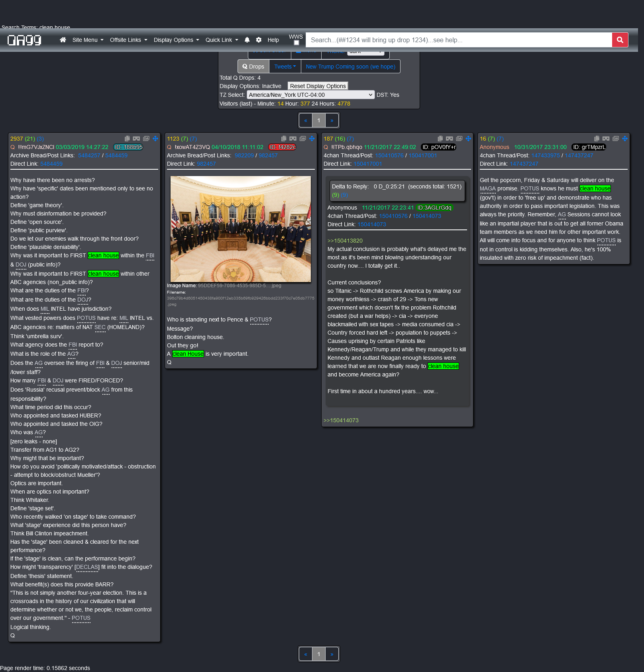Click the goggles icon on drop 1123
Screen dimensions: 644x672
coord(293,139)
